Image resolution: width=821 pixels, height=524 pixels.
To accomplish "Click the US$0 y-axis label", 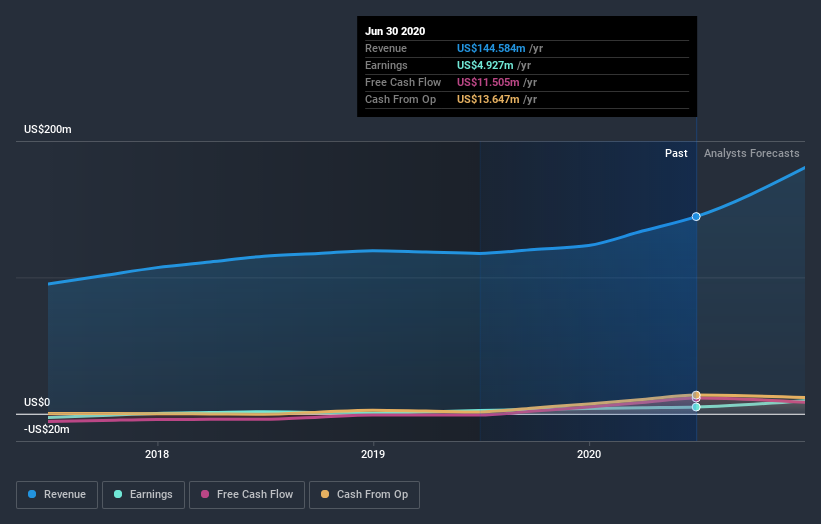I will tap(37, 402).
